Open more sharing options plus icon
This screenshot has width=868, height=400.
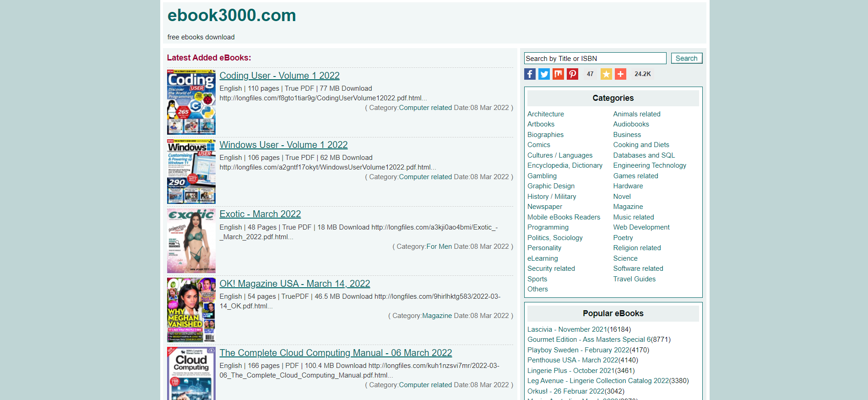click(620, 74)
